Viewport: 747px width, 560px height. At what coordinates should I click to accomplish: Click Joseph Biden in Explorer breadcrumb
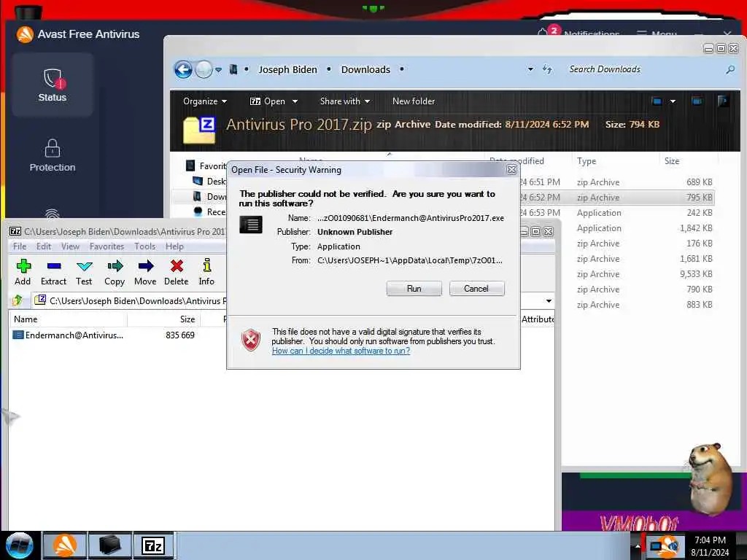click(287, 69)
